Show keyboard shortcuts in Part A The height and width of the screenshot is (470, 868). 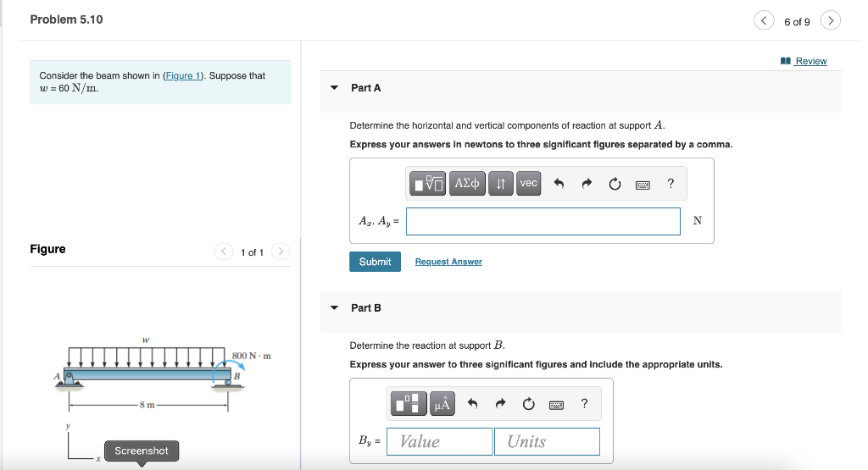click(x=643, y=185)
